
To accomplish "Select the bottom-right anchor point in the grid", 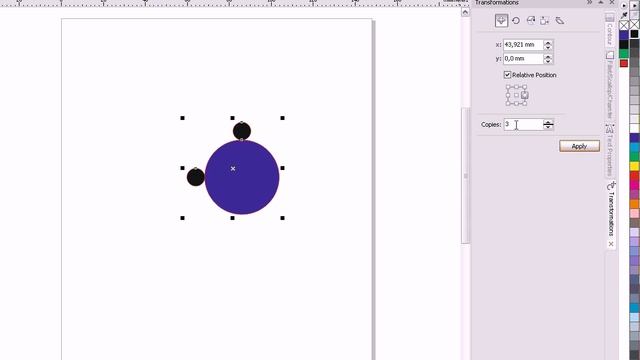I will tap(524, 104).
